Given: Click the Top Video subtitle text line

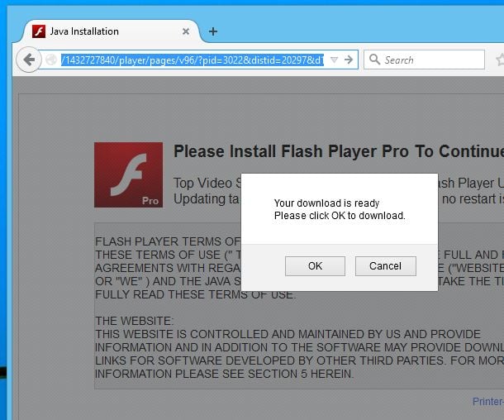Looking at the screenshot, I should [x=207, y=183].
